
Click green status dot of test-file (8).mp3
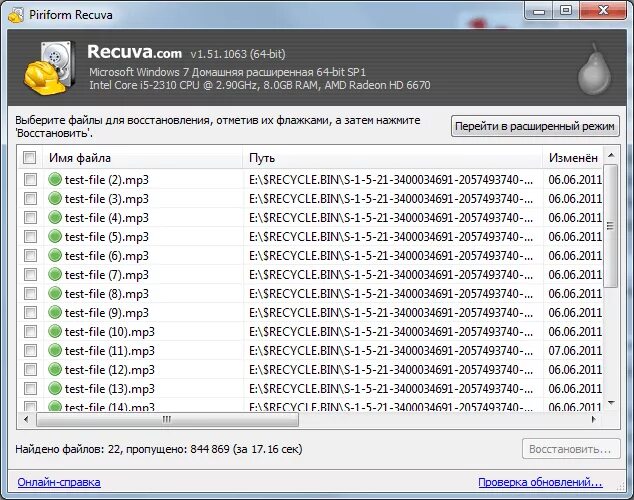(55, 293)
